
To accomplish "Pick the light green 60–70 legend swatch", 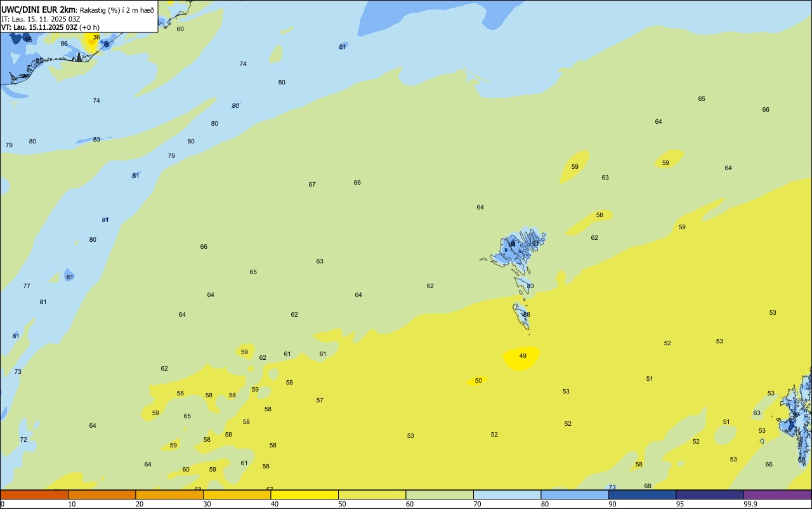I will coord(440,494).
